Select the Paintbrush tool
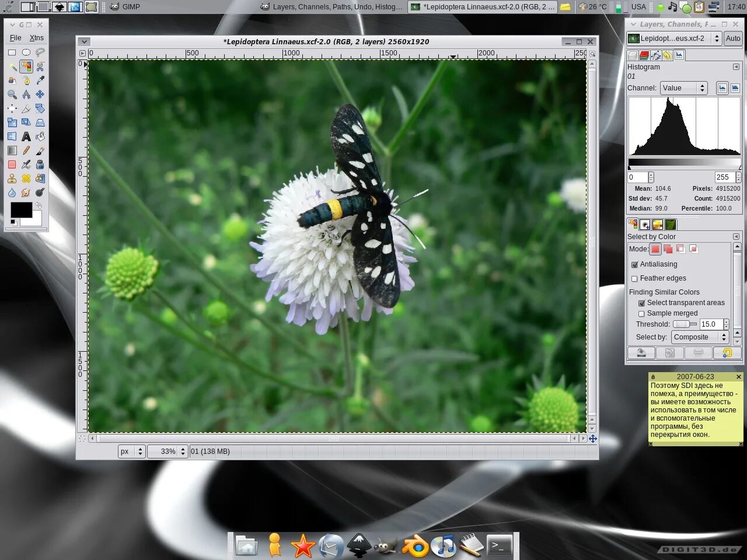The image size is (747, 560). tap(40, 150)
